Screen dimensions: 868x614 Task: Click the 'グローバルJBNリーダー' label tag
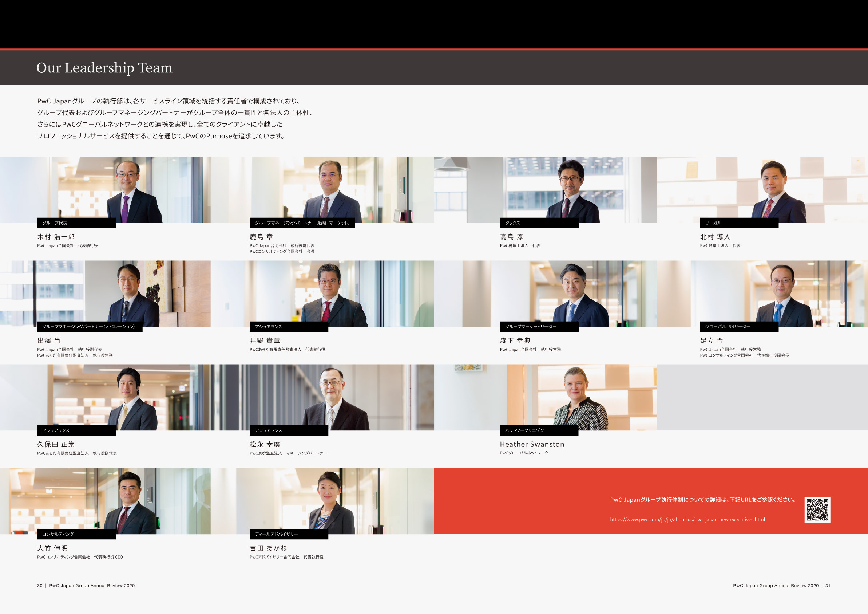coord(739,326)
